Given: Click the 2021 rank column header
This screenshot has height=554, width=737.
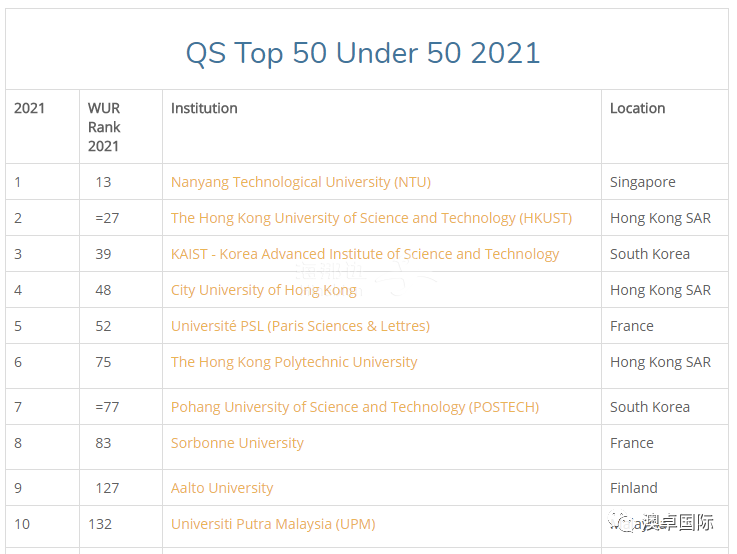Looking at the screenshot, I should click(29, 109).
